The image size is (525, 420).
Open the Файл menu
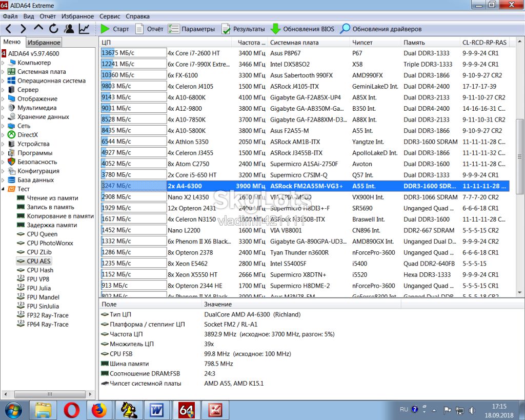pyautogui.click(x=10, y=16)
